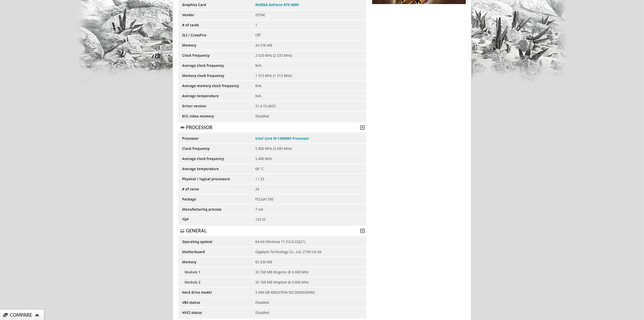Select the Driver version 31.0.15.4633
Viewport: 644px width, 320px height.
coord(265,106)
